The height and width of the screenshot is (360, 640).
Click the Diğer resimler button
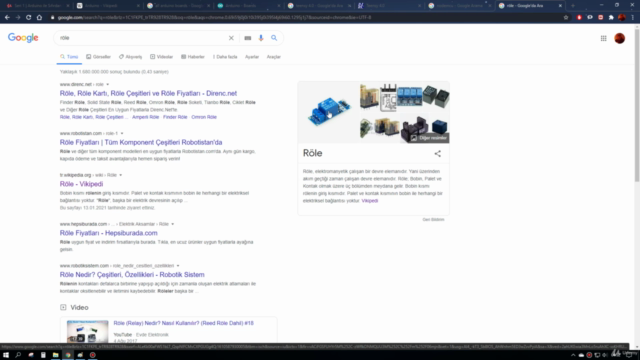pos(429,138)
